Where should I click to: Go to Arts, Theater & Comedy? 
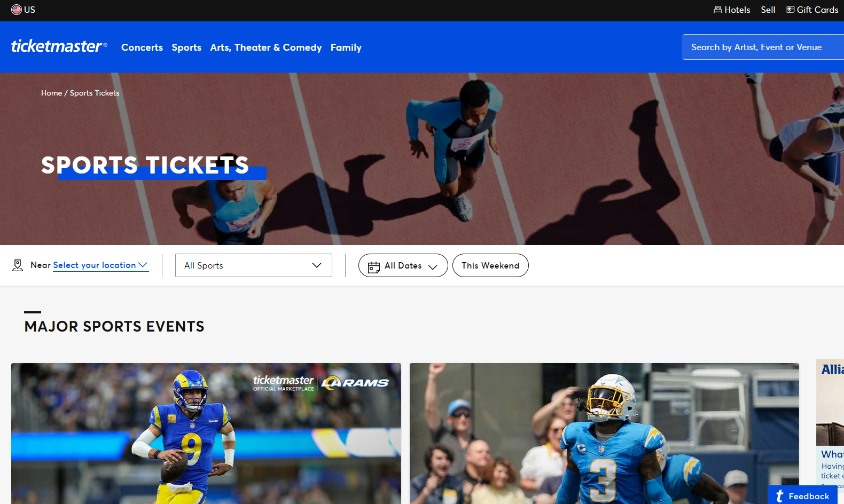point(266,48)
